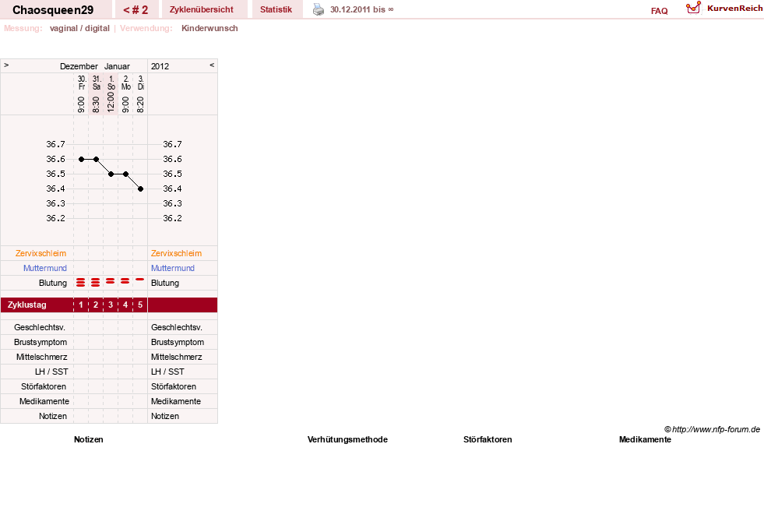Click the 'Januar' month label

coord(117,66)
